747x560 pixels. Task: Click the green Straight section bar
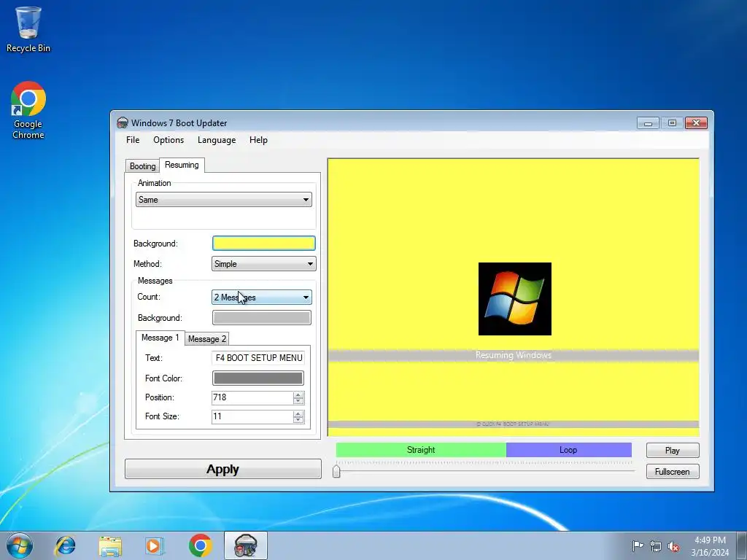(421, 449)
